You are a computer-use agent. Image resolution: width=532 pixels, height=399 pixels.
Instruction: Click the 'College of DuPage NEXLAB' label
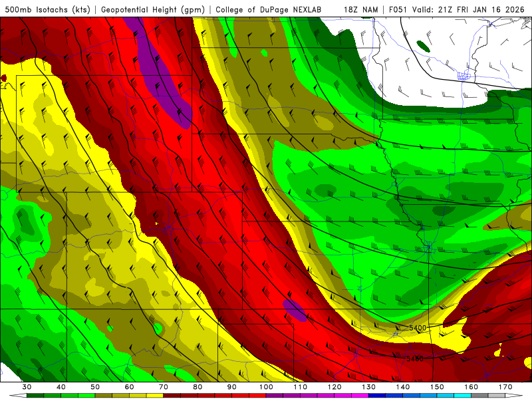point(269,10)
